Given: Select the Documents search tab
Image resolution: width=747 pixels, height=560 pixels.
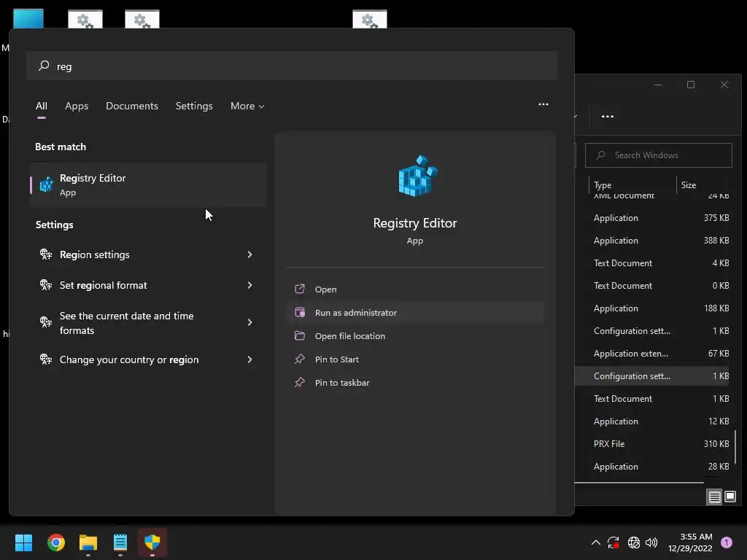Looking at the screenshot, I should pyautogui.click(x=132, y=106).
